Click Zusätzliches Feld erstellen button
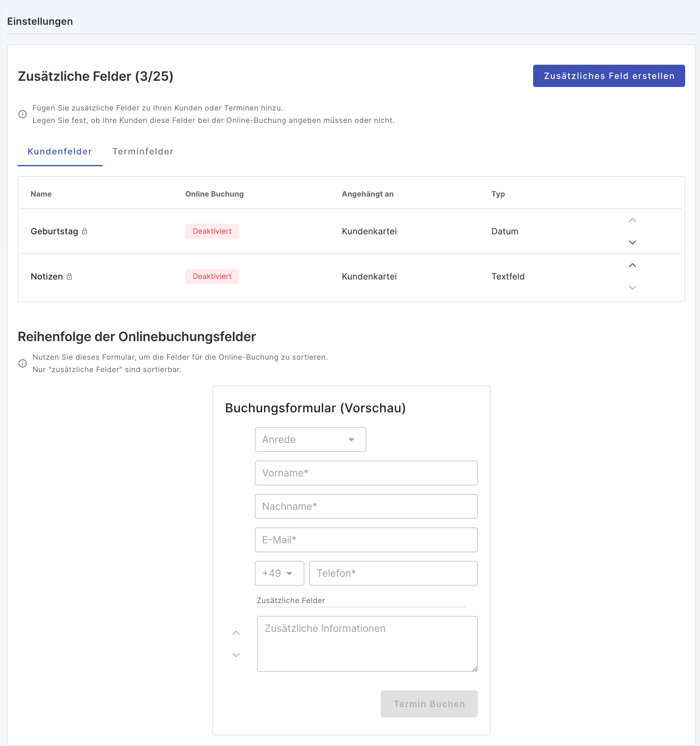The image size is (700, 746). pos(609,76)
